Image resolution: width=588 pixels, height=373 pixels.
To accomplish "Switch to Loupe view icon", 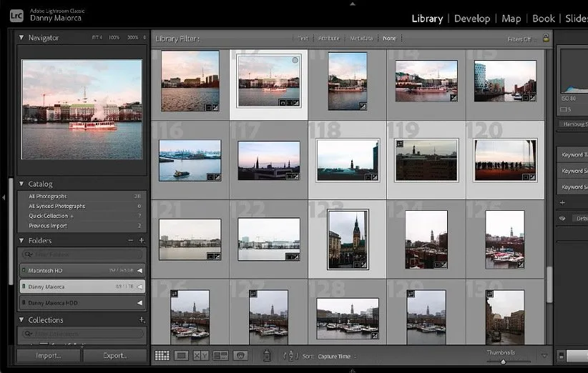I will (x=182, y=355).
